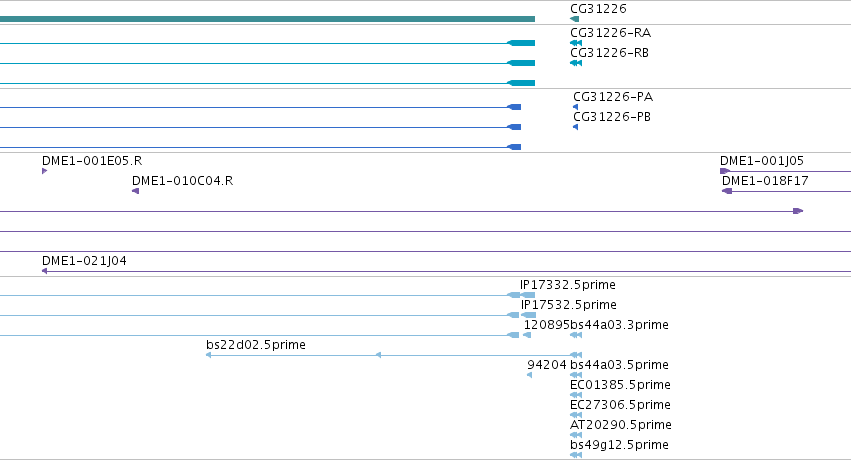Click the DME1-018F17 label
Screen dimensions: 851x460
pos(765,181)
